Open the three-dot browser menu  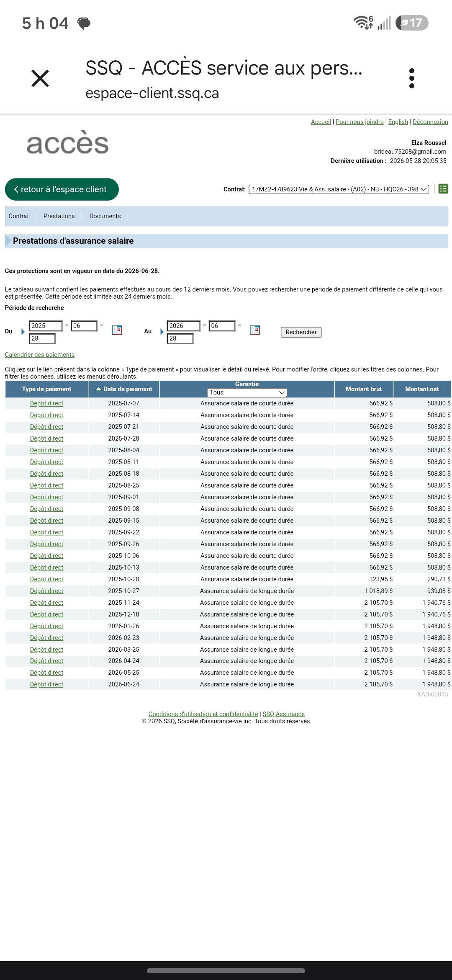(412, 78)
